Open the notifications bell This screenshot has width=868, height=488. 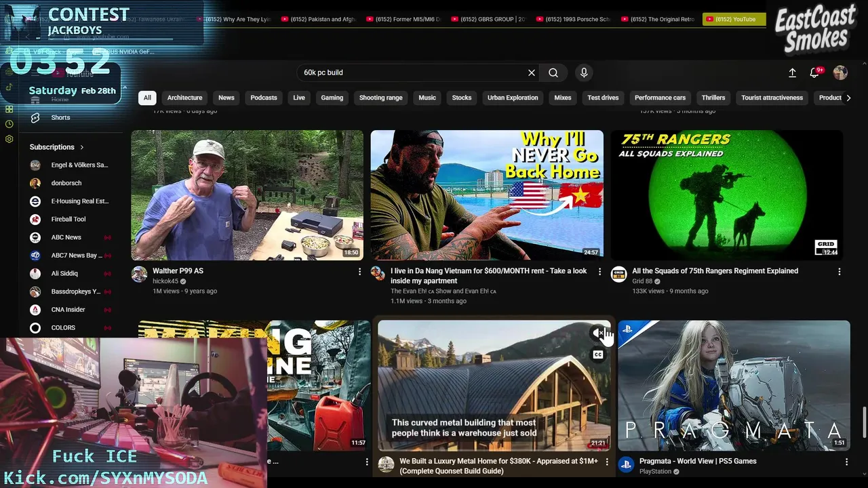pyautogui.click(x=815, y=73)
